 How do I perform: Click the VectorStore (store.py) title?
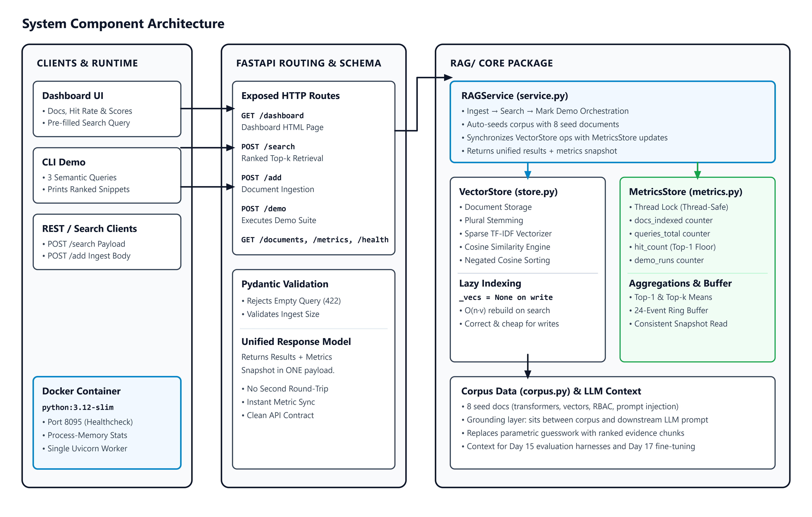[x=508, y=192]
